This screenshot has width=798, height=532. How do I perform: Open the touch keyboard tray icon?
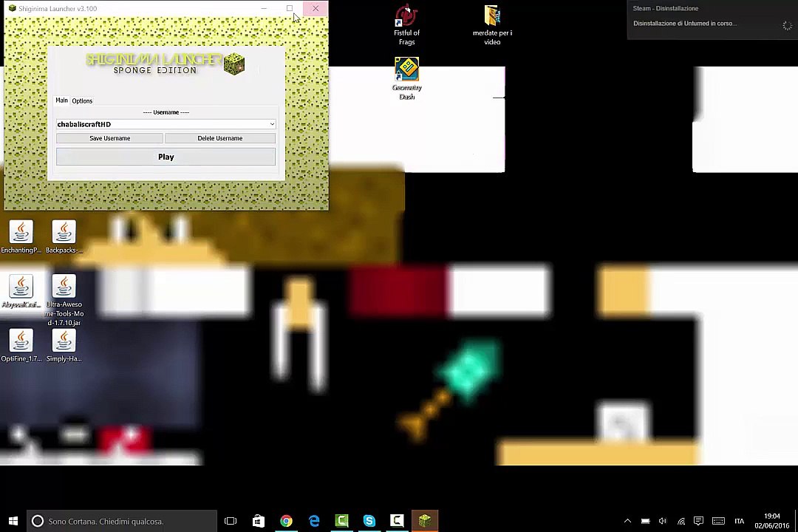(719, 521)
